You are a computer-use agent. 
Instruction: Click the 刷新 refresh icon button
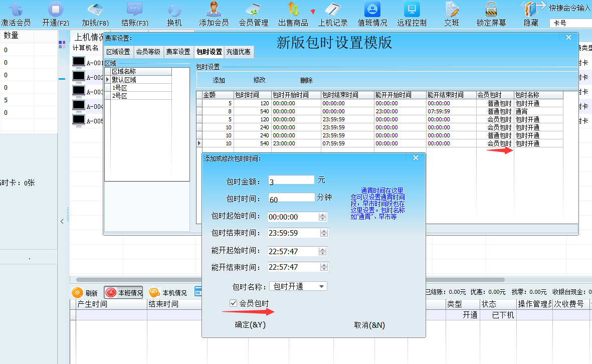tap(77, 293)
